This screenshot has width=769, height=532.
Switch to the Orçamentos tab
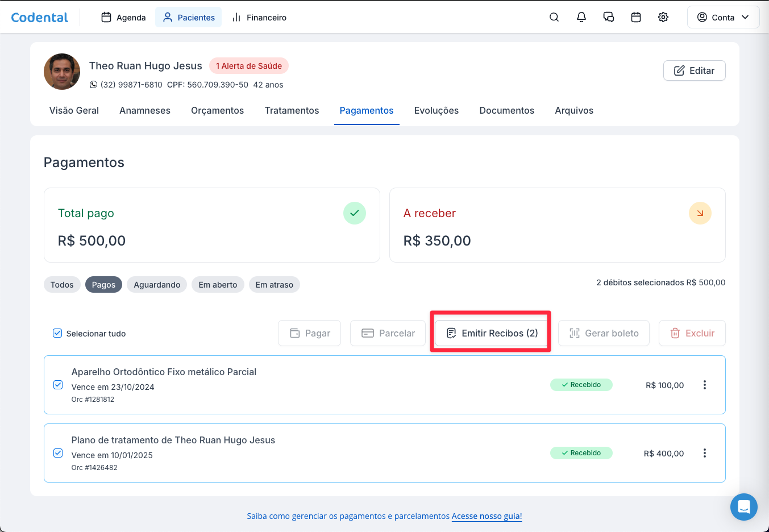[217, 110]
